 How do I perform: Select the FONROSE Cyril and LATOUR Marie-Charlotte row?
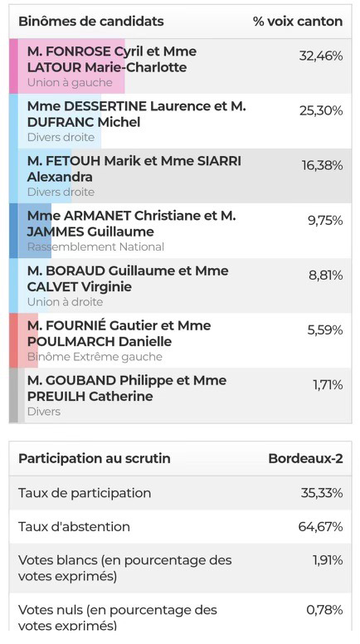[180, 66]
